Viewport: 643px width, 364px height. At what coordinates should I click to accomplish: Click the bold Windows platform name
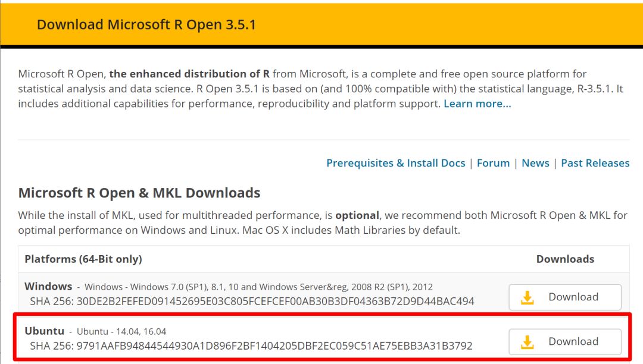48,286
